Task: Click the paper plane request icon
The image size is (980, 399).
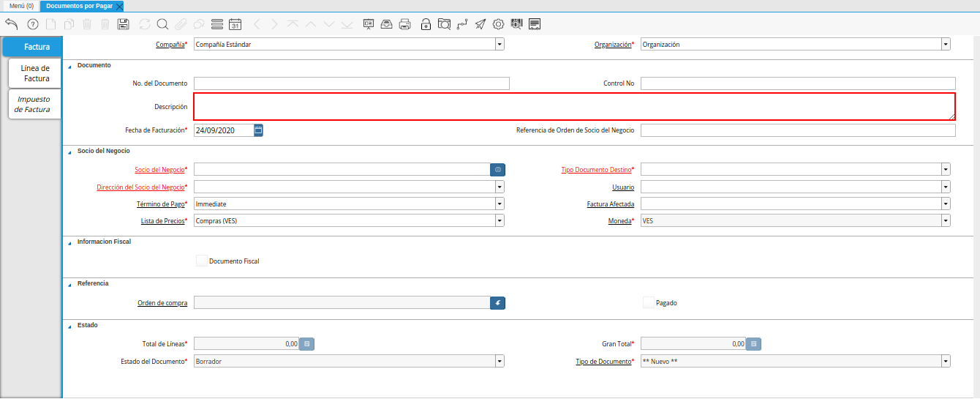Action: [x=480, y=24]
